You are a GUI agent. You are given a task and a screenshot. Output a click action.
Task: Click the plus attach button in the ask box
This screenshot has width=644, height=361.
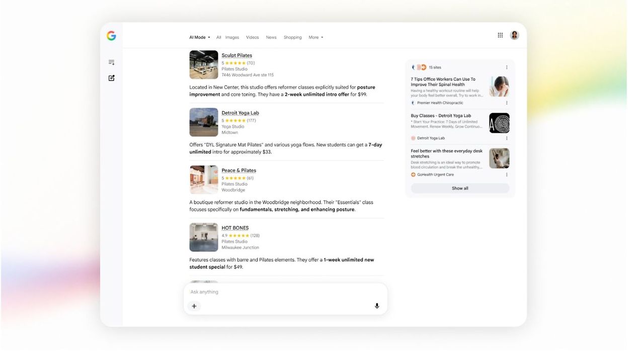(x=194, y=306)
